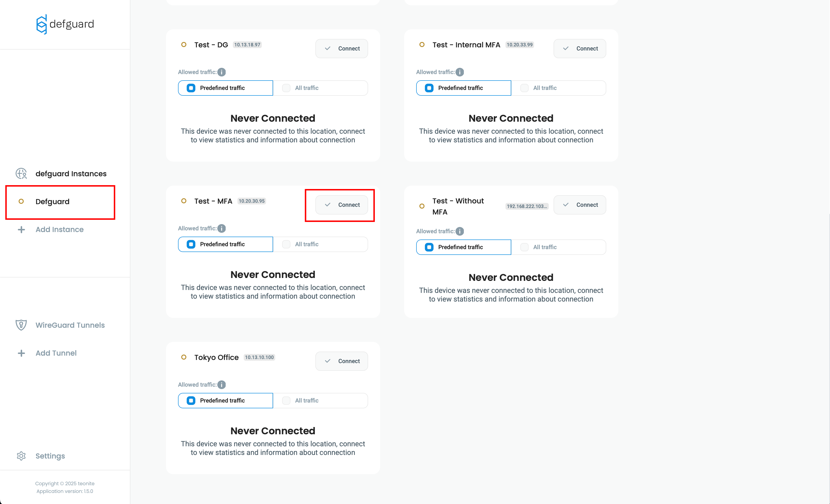This screenshot has width=830, height=504.
Task: Select the Defguard instance in sidebar
Action: point(52,202)
